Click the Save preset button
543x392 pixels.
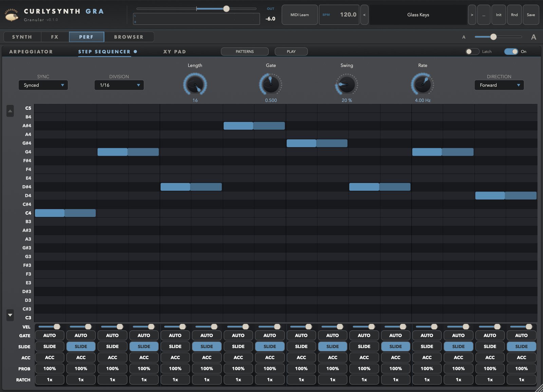[x=531, y=15]
